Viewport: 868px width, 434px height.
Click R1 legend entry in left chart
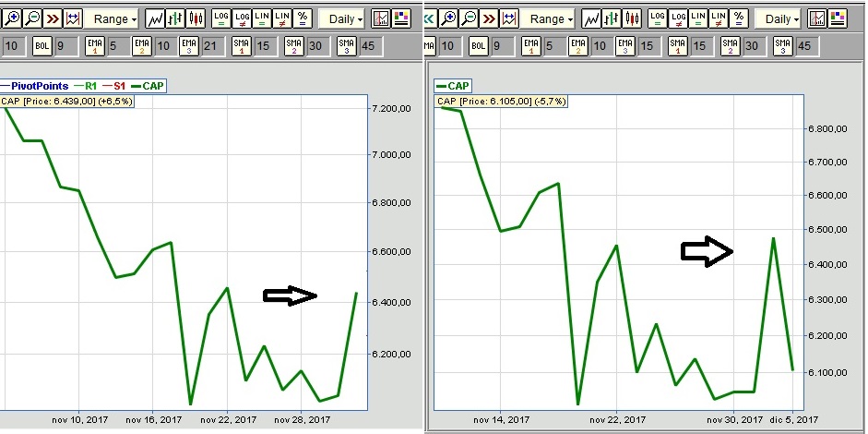pyautogui.click(x=85, y=86)
